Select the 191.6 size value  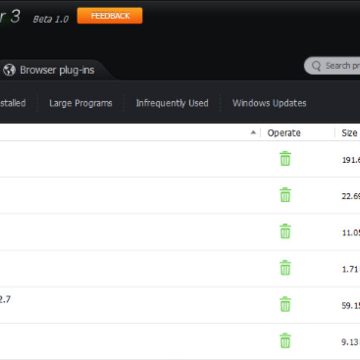[351, 160]
